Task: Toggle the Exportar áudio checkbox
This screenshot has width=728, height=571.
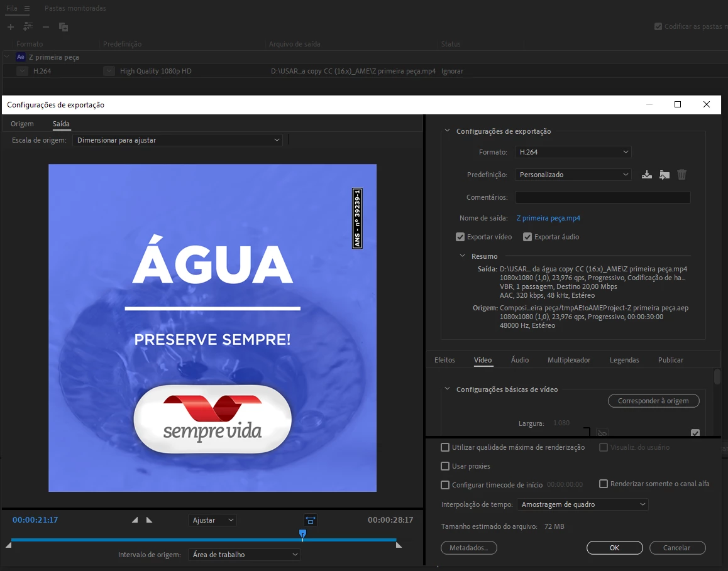Action: click(x=527, y=237)
